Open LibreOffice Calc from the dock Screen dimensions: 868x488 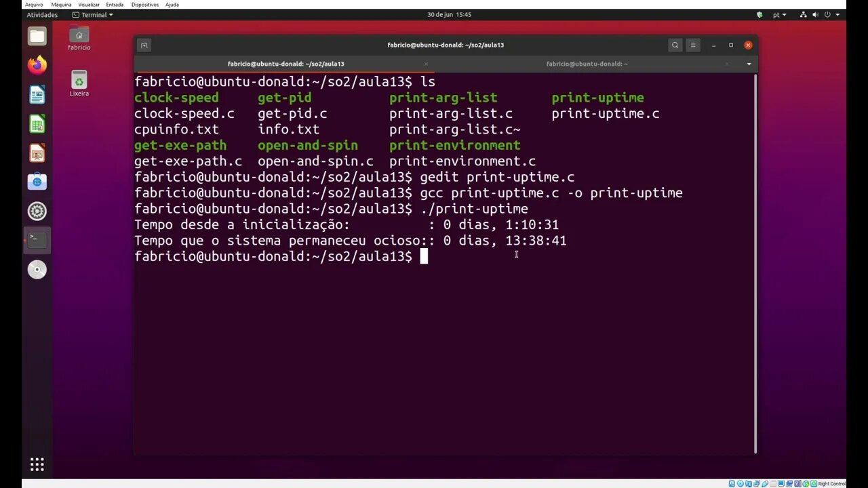pos(37,123)
